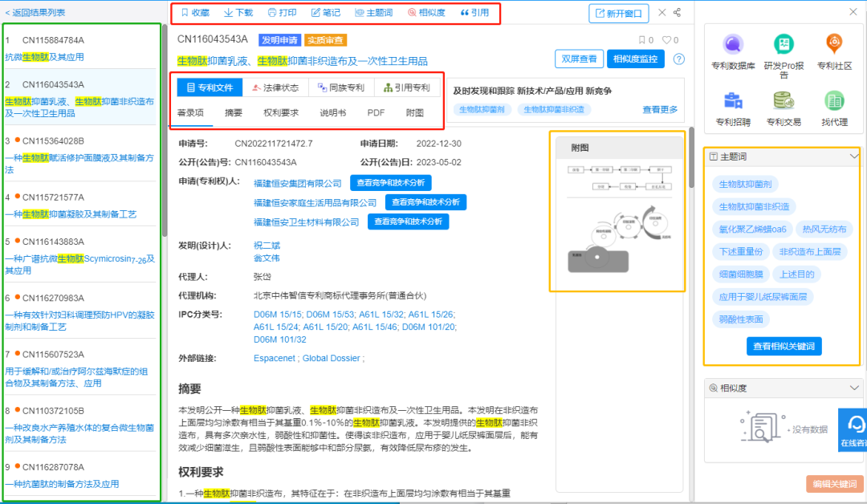Screen dimensions: 867x504
Task: Click the 新开窗口 button
Action: [619, 14]
